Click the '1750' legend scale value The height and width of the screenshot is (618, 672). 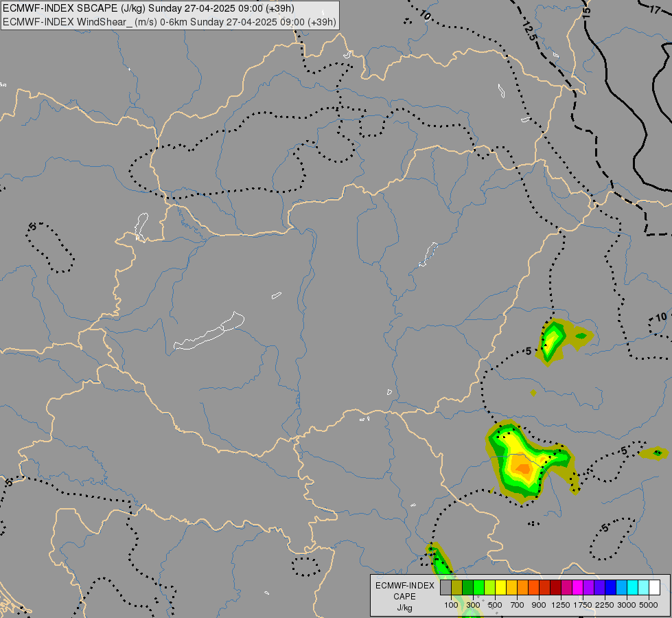point(583,605)
